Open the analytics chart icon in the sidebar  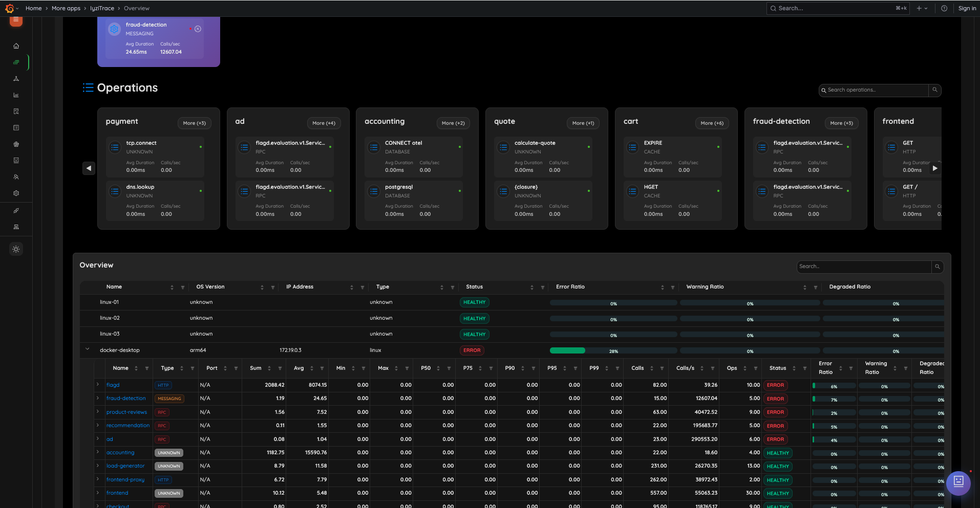pos(16,95)
